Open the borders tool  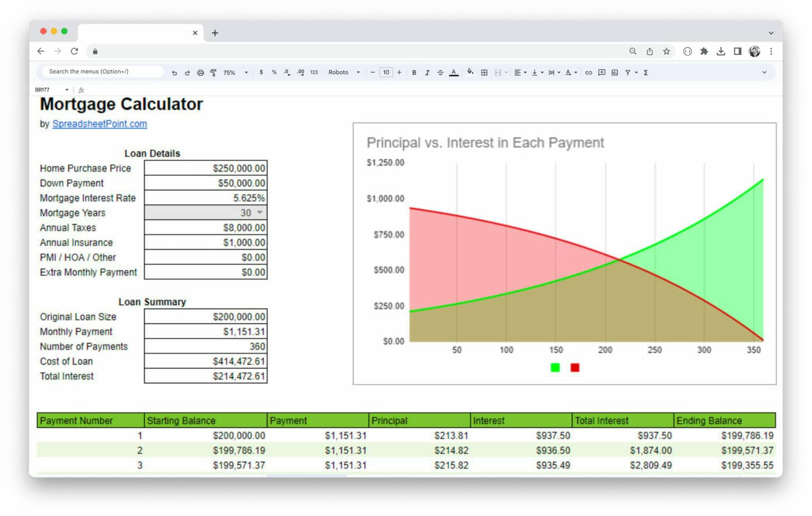click(484, 72)
